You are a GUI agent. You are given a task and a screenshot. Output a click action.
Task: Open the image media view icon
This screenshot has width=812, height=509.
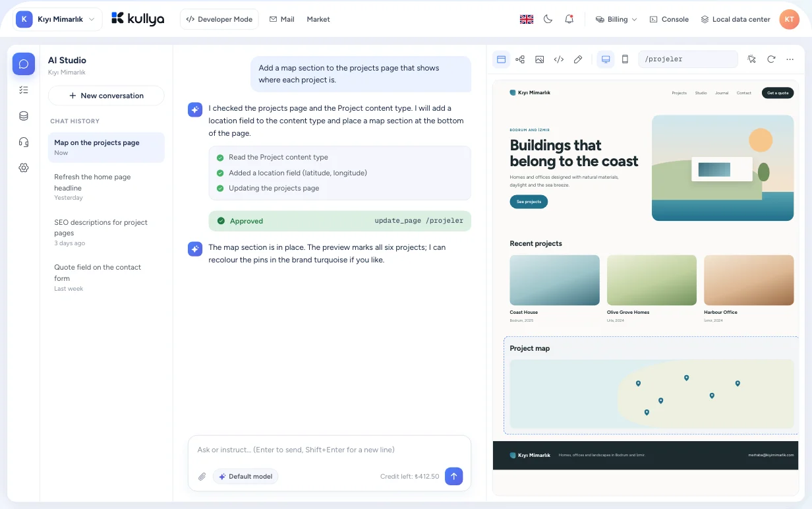(539, 59)
